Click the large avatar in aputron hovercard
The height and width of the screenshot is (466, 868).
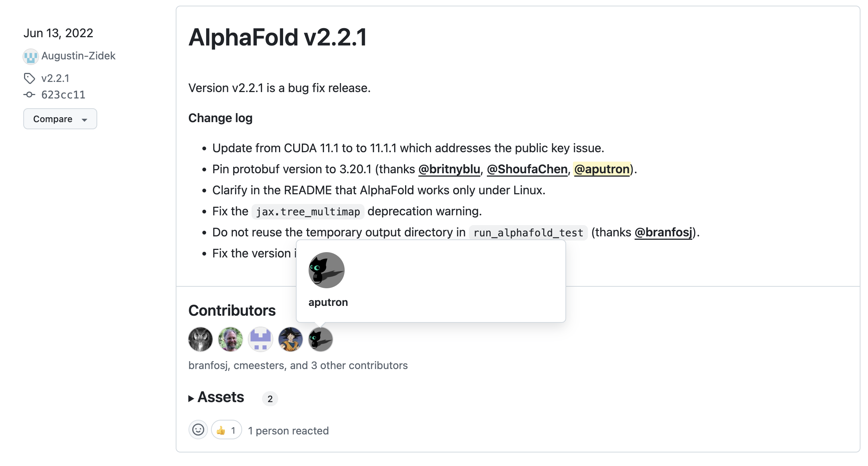point(327,270)
